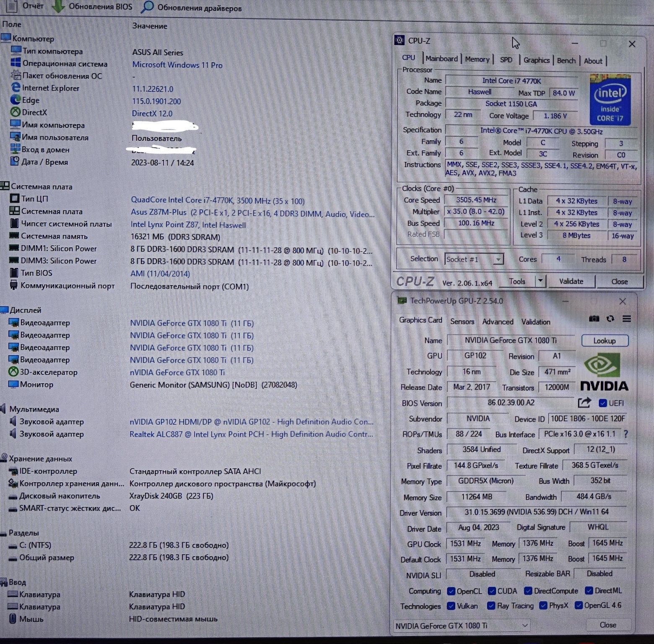Viewport: 654px width, 644px height.
Task: Open the SPD tab in CPU-Z
Action: point(506,60)
